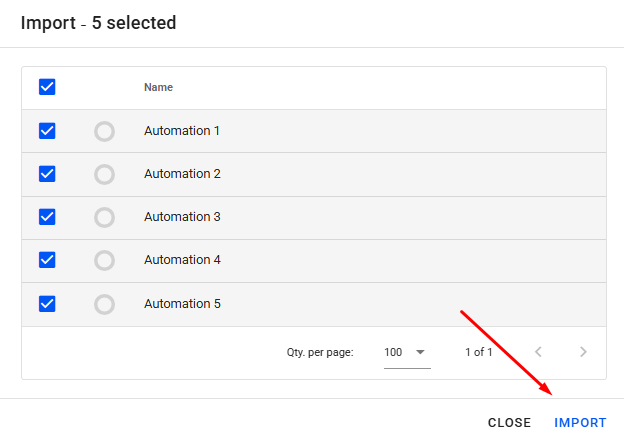The image size is (624, 442).
Task: Click the dropdown arrow next to 100
Action: coord(420,352)
